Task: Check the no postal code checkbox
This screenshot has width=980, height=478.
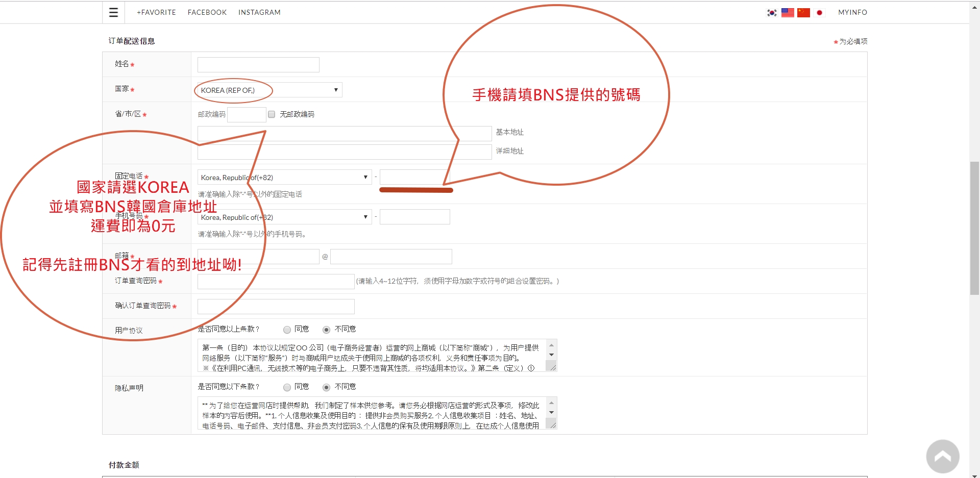Action: [272, 114]
